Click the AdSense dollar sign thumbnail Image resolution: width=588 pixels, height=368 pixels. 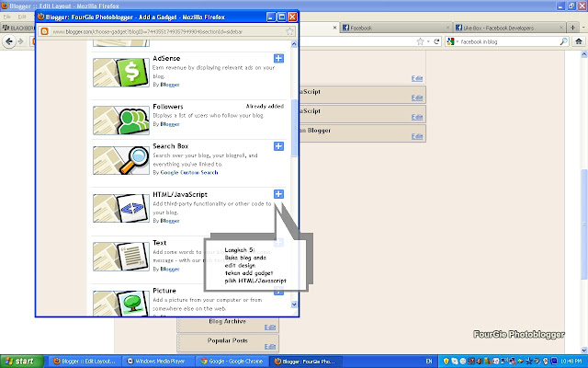click(x=121, y=73)
